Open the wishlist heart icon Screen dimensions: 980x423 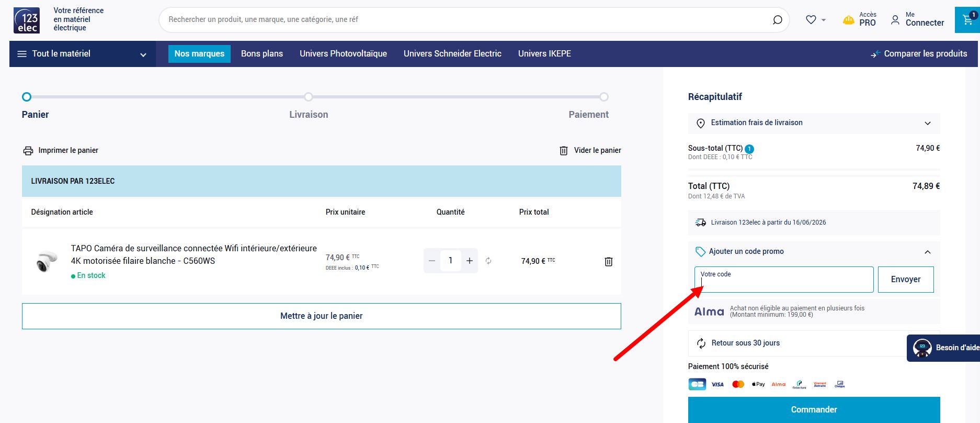[811, 20]
